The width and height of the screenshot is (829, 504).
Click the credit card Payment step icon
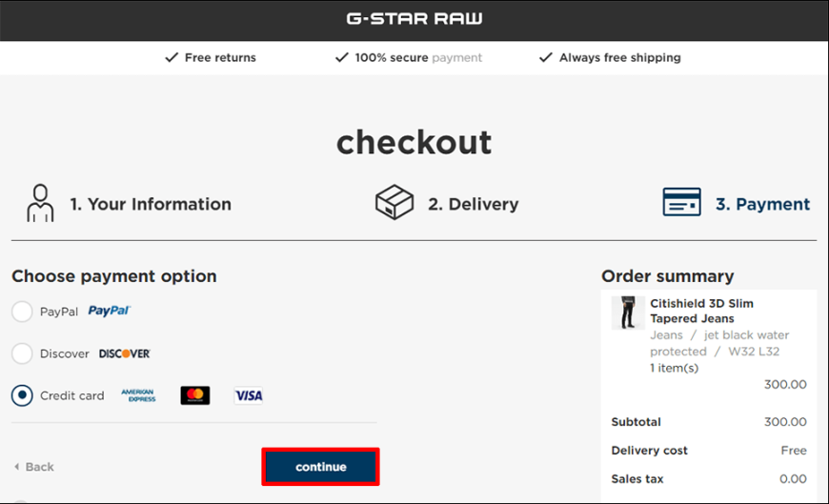click(681, 202)
